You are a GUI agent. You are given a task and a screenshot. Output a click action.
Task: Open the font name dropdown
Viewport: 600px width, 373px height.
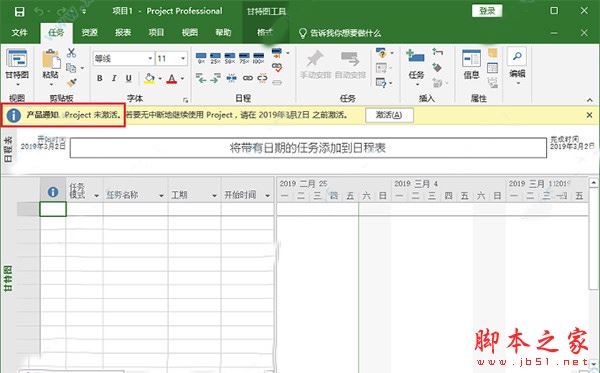150,59
